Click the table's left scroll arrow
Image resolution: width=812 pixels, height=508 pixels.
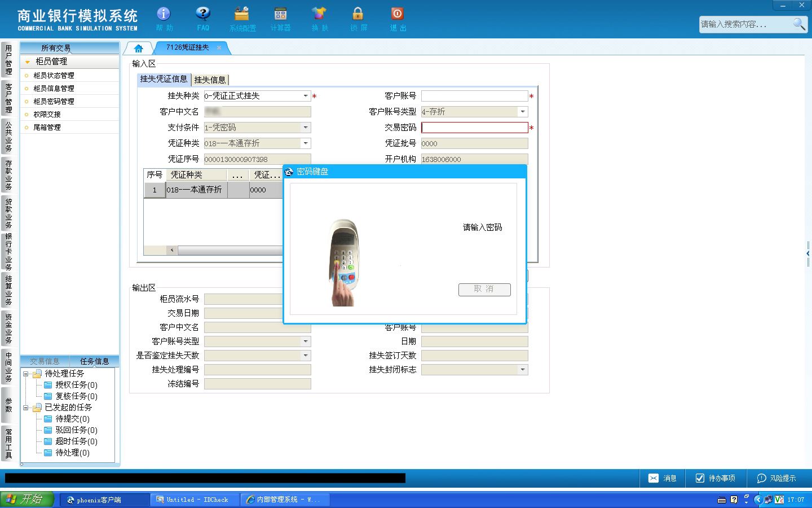172,250
